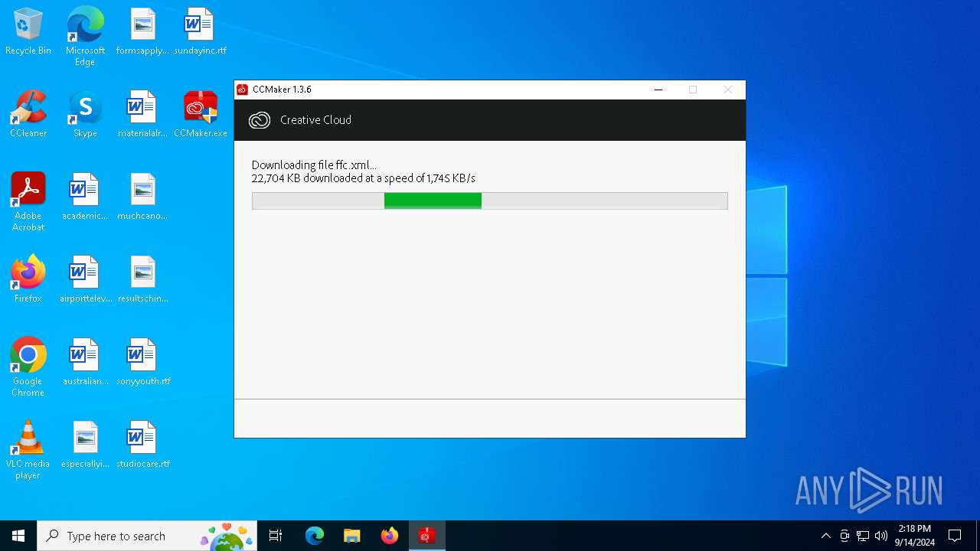This screenshot has height=551, width=980.
Task: Select the airporttelev document icon
Action: [85, 279]
